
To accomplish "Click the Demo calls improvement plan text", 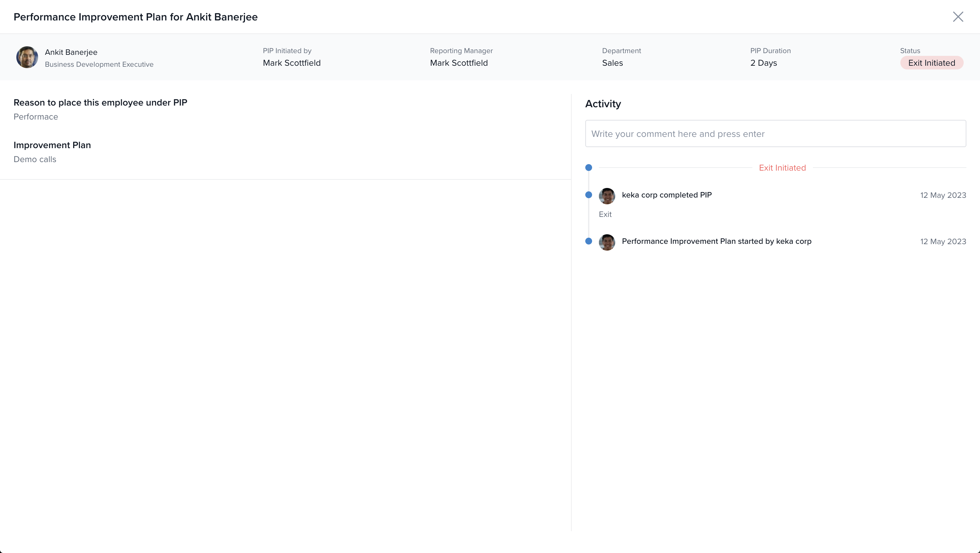I will click(x=35, y=159).
